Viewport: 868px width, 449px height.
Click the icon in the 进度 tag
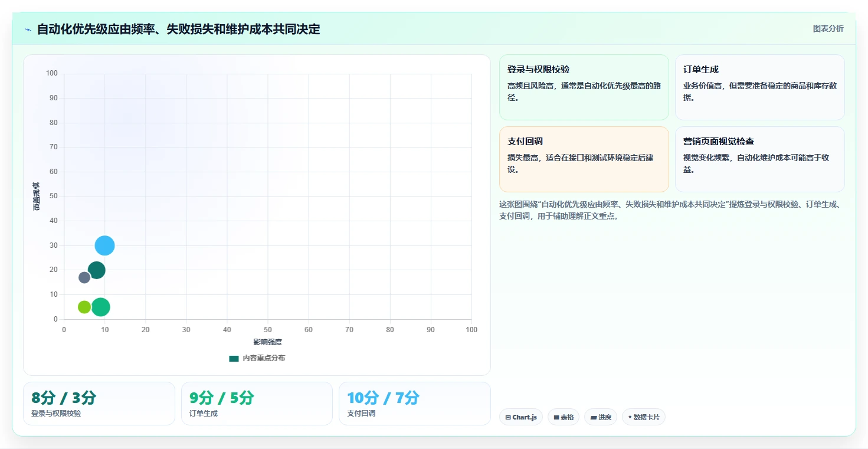click(594, 418)
